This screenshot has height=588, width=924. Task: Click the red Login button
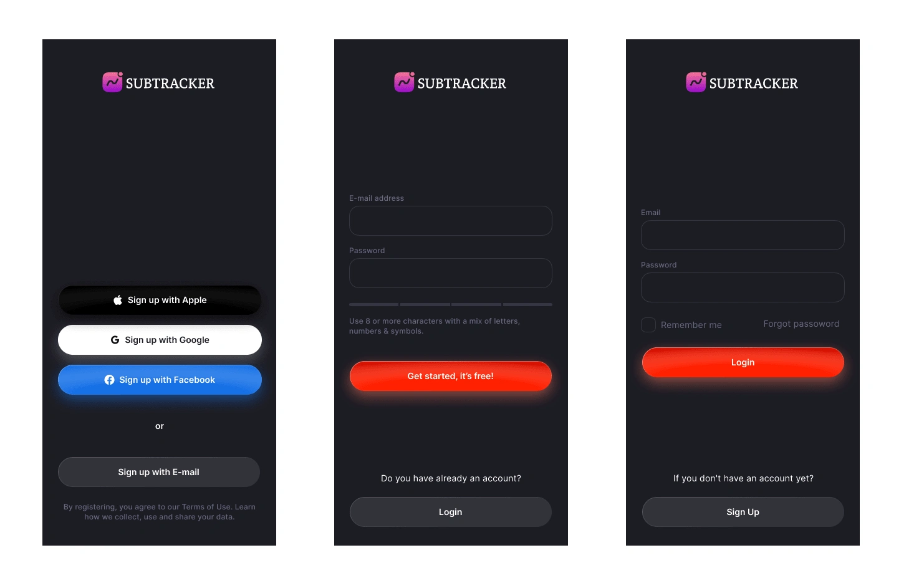[x=743, y=362]
